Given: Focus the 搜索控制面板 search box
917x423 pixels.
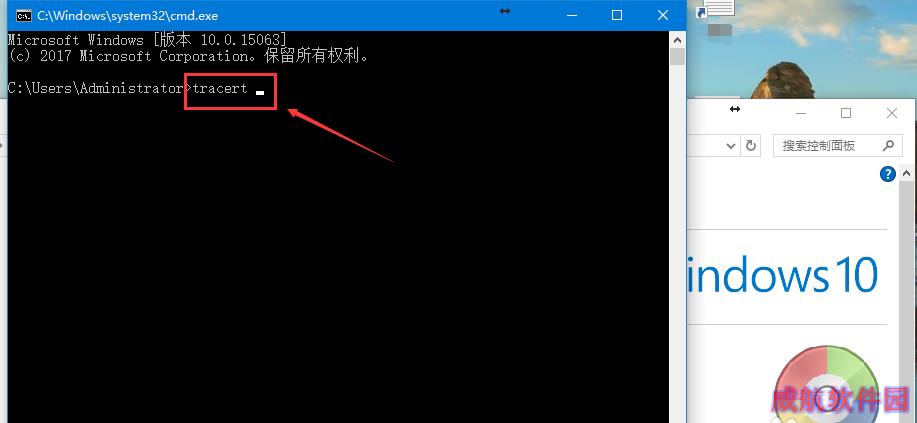Looking at the screenshot, I should (837, 146).
